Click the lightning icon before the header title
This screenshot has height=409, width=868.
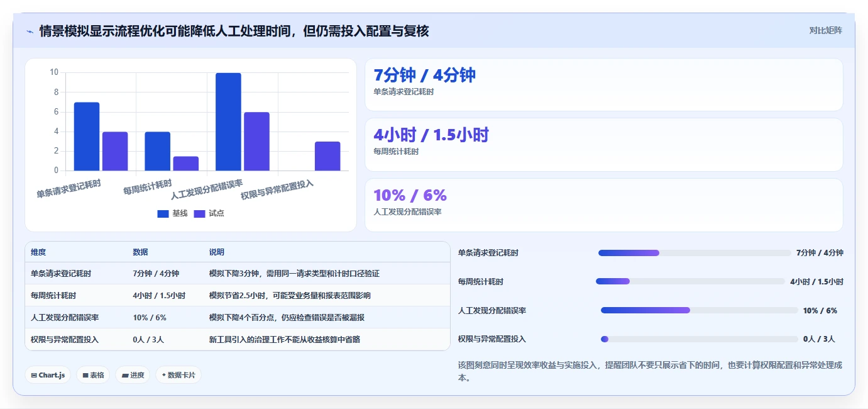[x=30, y=31]
